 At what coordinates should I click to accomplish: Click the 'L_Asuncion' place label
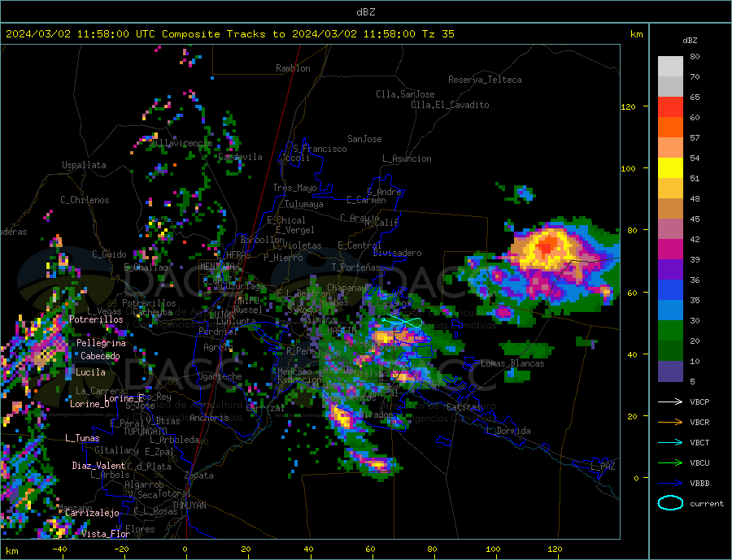(407, 158)
